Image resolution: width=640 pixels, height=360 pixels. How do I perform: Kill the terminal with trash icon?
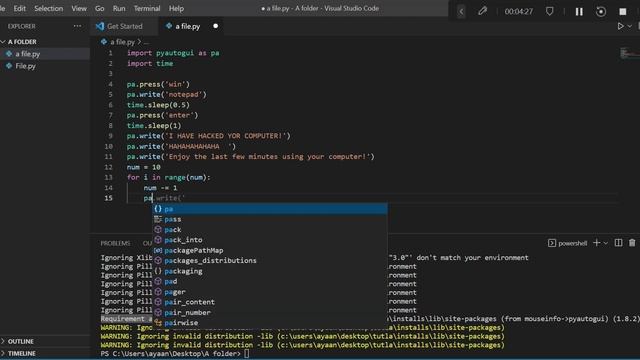tap(632, 243)
